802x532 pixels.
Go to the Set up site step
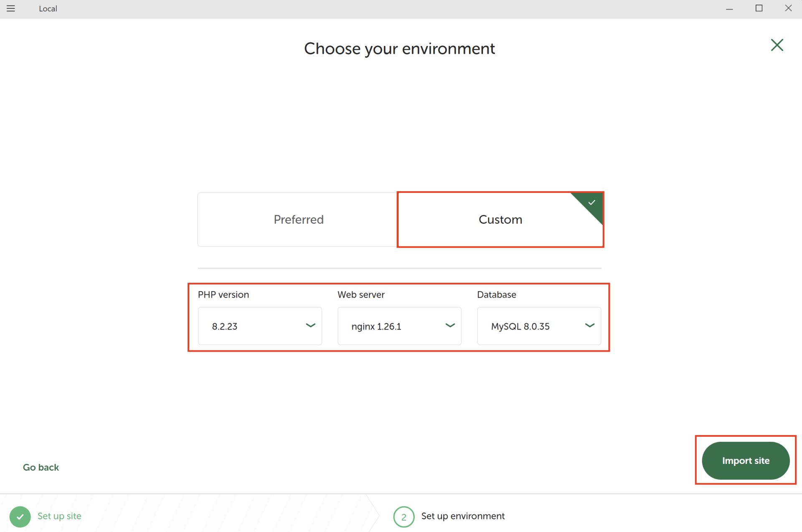click(59, 516)
